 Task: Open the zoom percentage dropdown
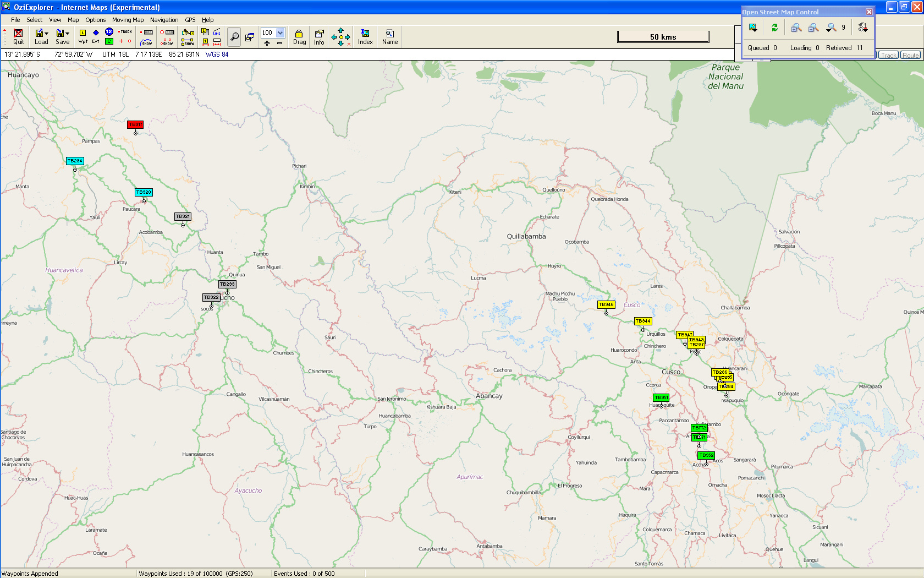point(280,32)
